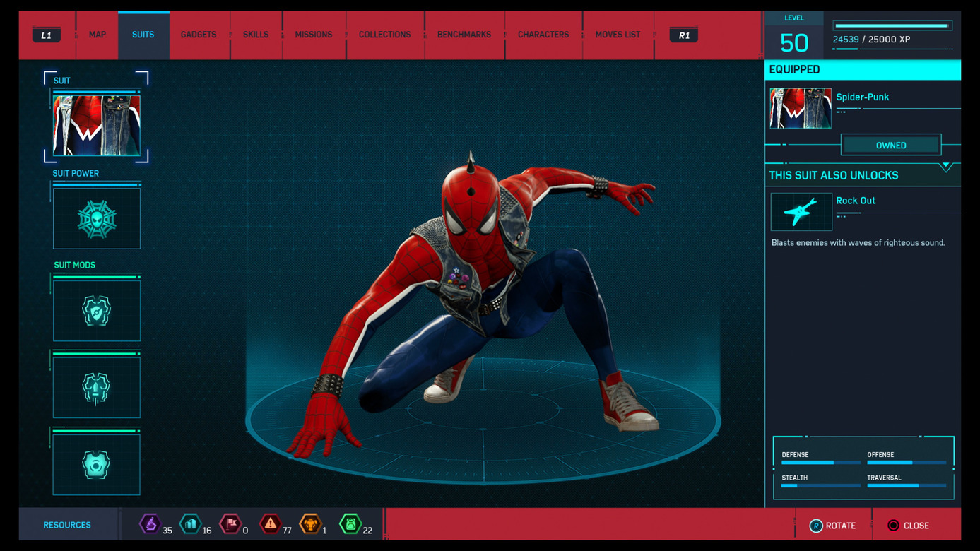
Task: Click the Close button
Action: 909,526
